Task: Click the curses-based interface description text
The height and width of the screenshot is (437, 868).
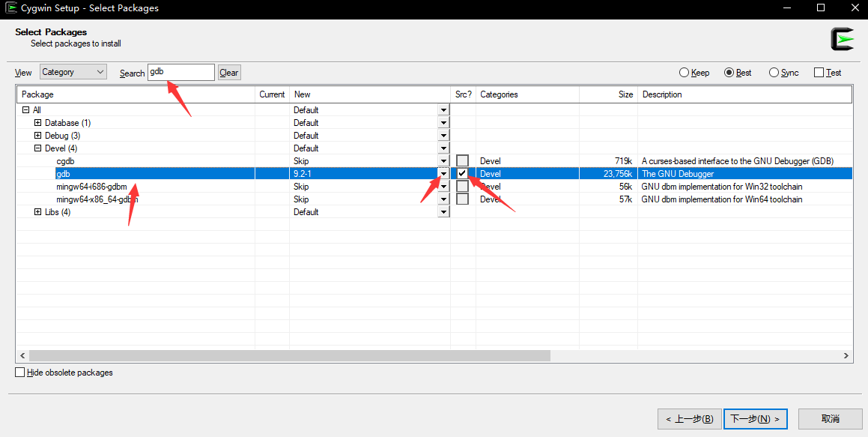Action: (x=738, y=161)
